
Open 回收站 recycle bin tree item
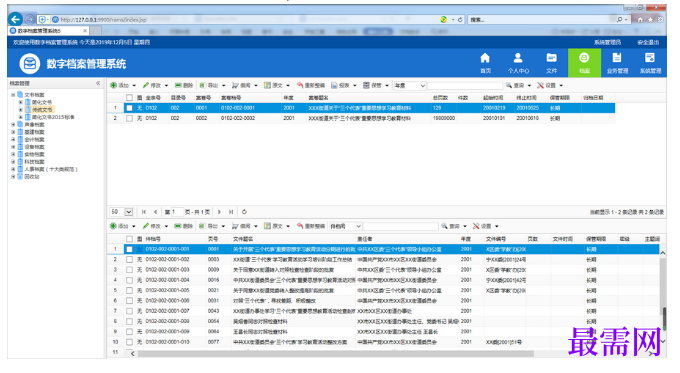pos(32,177)
